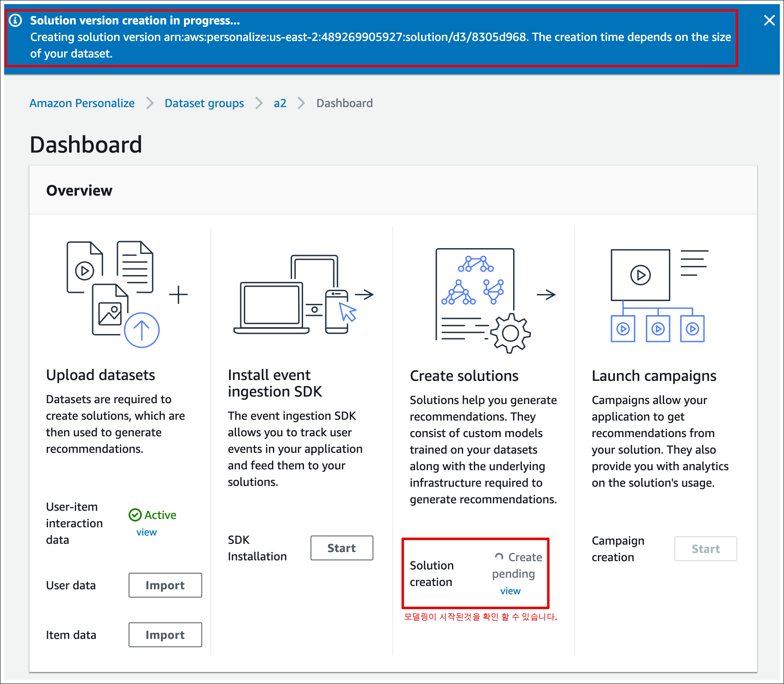
Task: Click the Install event ingestion SDK heading
Action: click(275, 383)
